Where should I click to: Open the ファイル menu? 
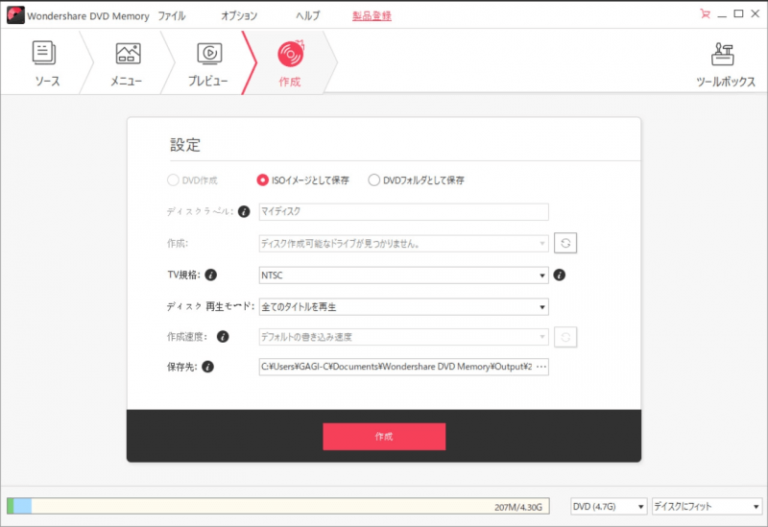[x=172, y=16]
